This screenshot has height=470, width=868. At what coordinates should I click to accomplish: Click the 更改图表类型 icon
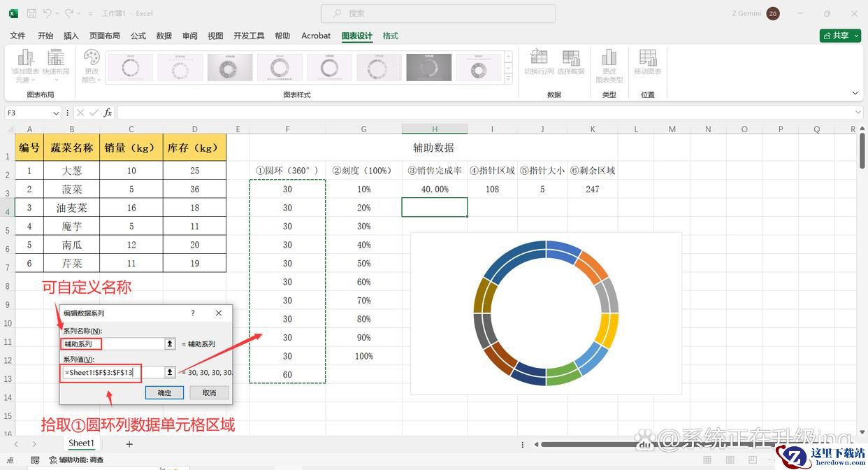[x=609, y=65]
